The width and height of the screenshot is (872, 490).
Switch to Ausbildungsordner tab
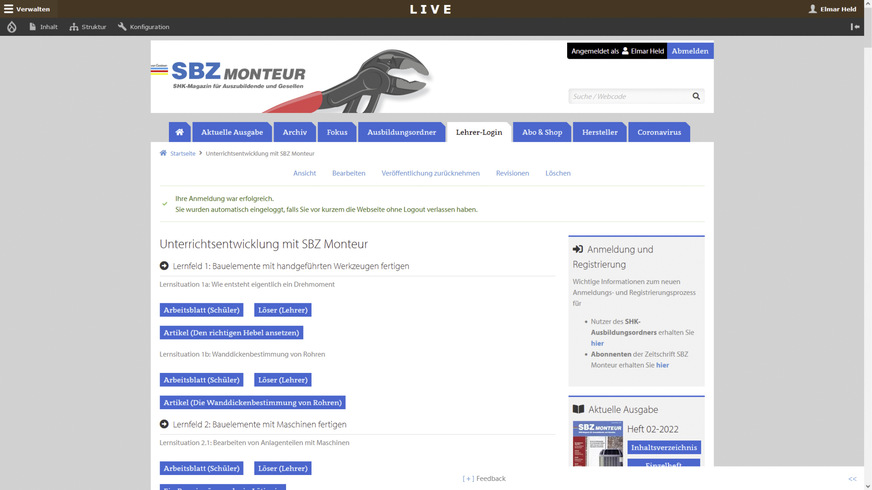tap(401, 132)
